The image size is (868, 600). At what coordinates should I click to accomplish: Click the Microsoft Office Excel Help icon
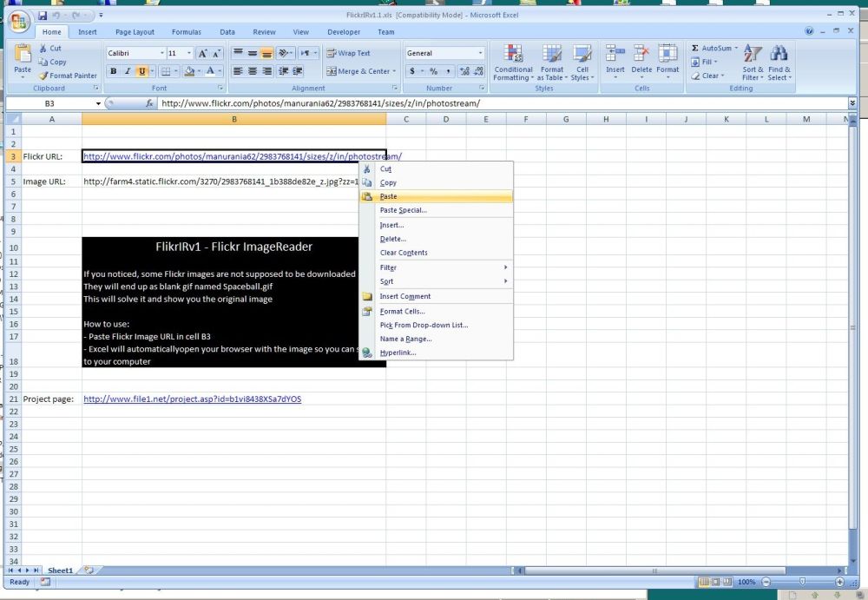coord(809,31)
